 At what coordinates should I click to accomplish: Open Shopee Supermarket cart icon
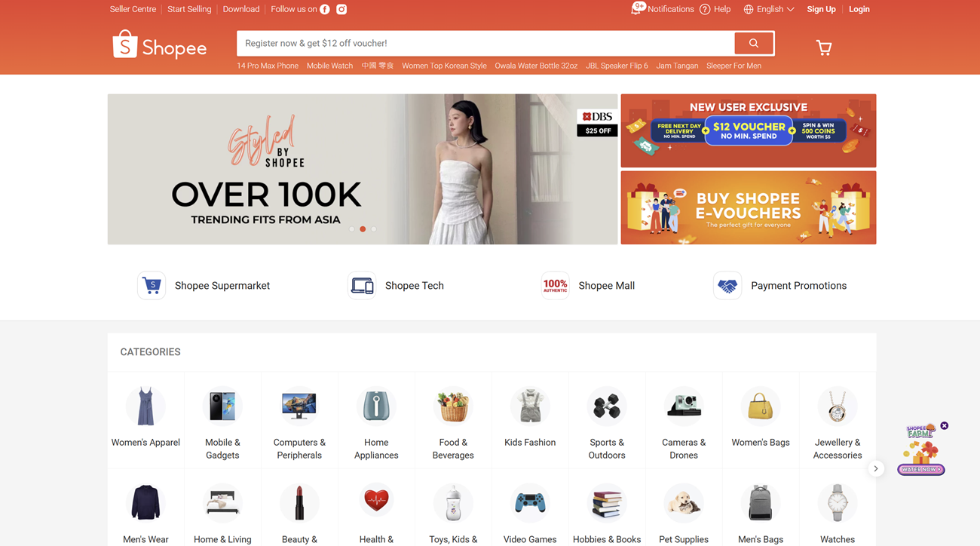pos(152,286)
